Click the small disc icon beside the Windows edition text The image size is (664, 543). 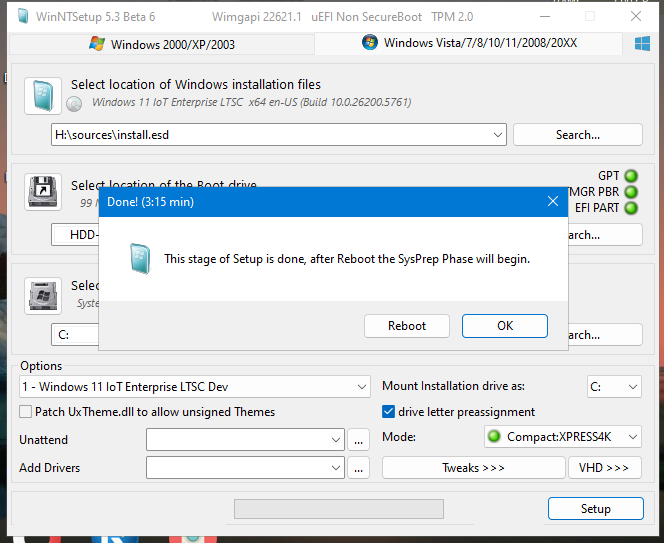[x=74, y=104]
